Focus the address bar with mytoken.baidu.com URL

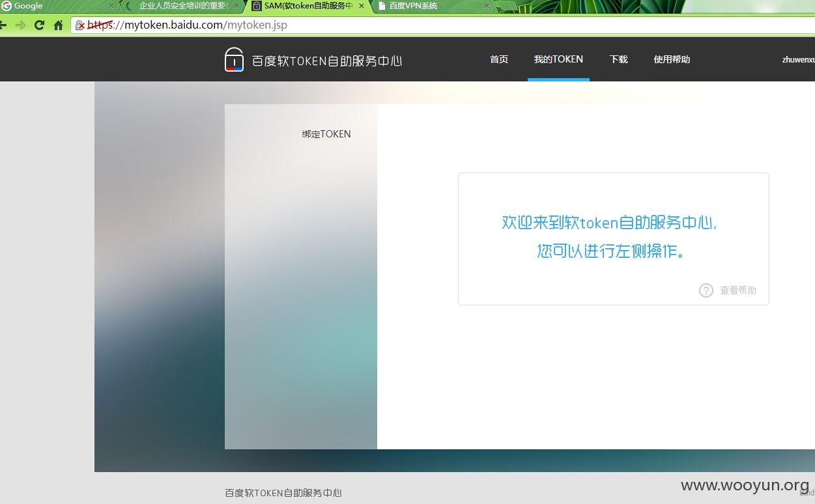443,25
